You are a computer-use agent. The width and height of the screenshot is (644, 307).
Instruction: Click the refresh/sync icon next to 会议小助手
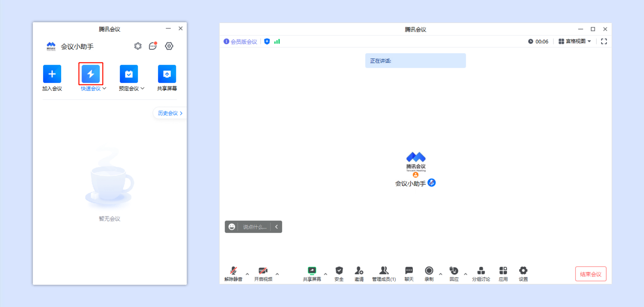138,46
